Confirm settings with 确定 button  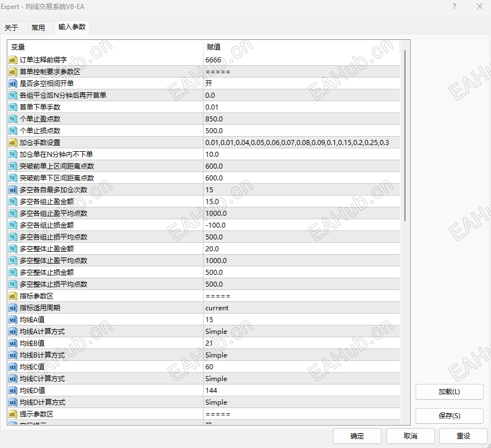click(357, 436)
